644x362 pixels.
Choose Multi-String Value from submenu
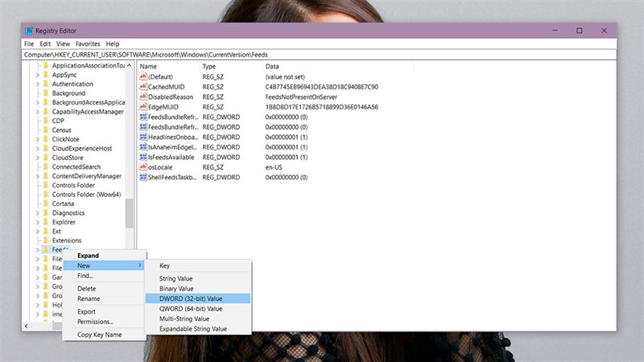click(x=198, y=319)
